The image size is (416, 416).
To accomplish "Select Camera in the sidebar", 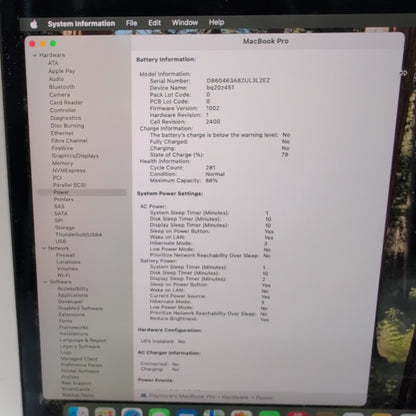I will (60, 95).
